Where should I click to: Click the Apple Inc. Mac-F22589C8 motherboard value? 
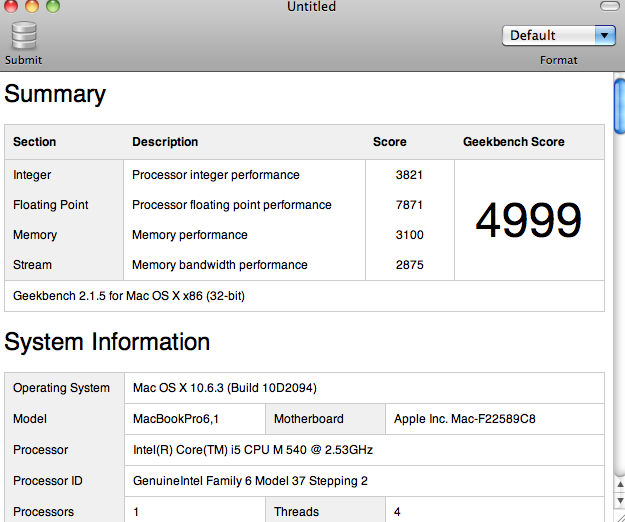tap(465, 419)
